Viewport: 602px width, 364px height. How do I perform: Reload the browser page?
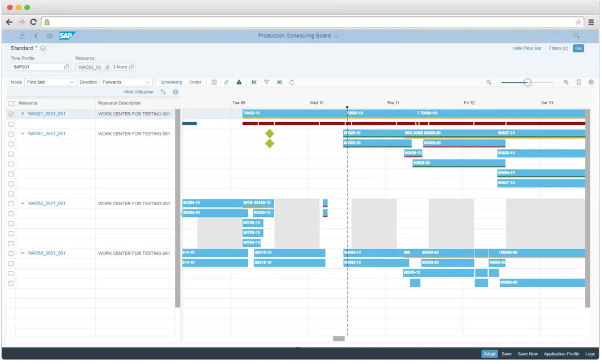coord(33,22)
